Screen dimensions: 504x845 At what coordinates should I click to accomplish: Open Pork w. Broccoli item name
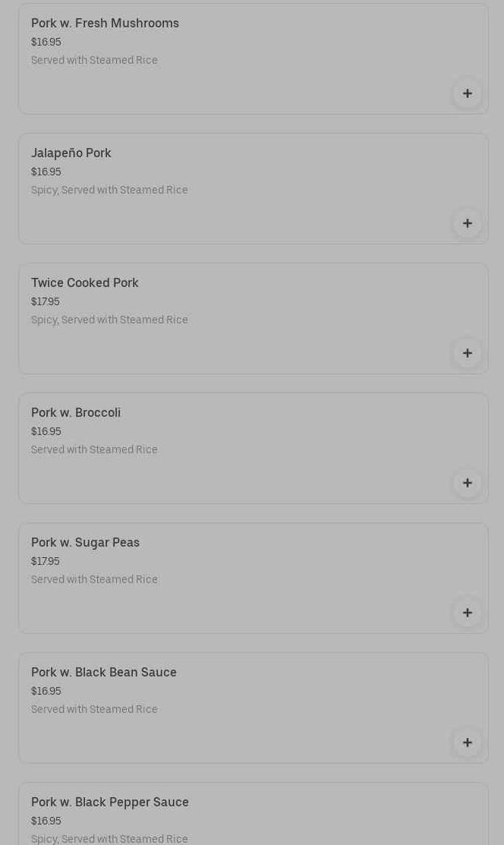click(76, 413)
